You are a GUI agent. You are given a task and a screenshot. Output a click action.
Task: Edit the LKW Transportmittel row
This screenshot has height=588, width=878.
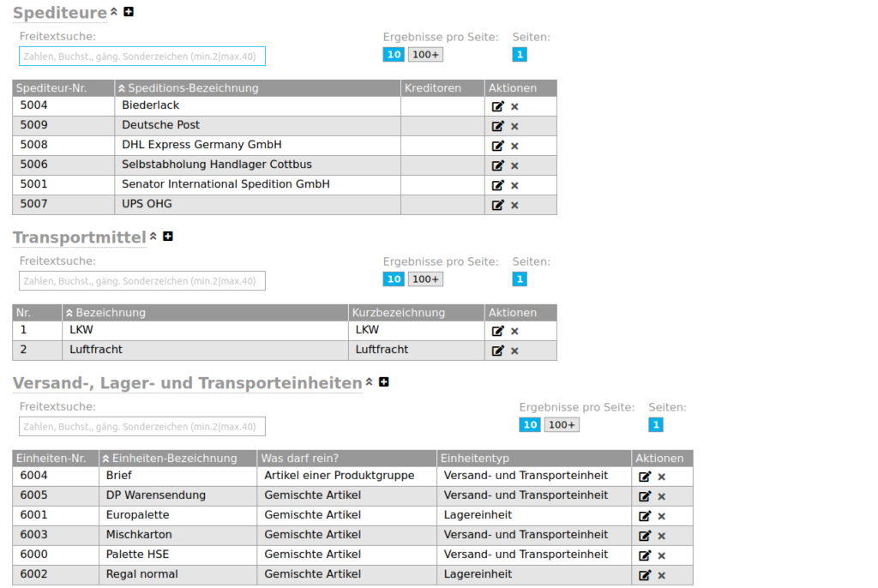tap(498, 331)
